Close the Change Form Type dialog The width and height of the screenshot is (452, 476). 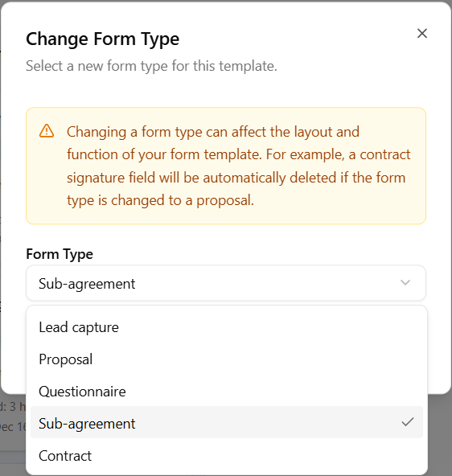[x=422, y=34]
